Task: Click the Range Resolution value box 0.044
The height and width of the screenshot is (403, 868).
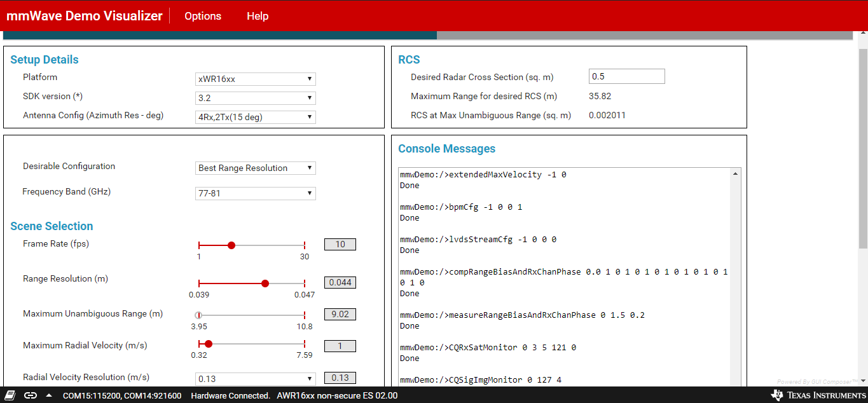Action: tap(340, 282)
